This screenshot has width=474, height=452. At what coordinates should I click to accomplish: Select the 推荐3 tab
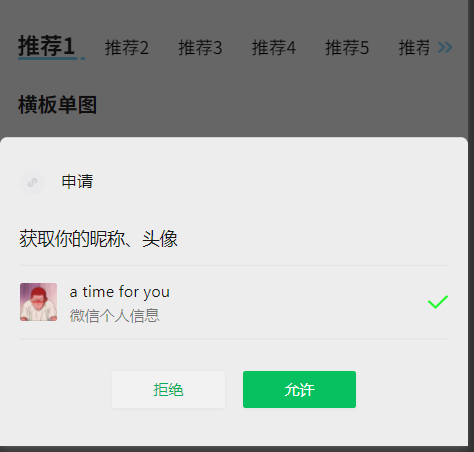200,47
